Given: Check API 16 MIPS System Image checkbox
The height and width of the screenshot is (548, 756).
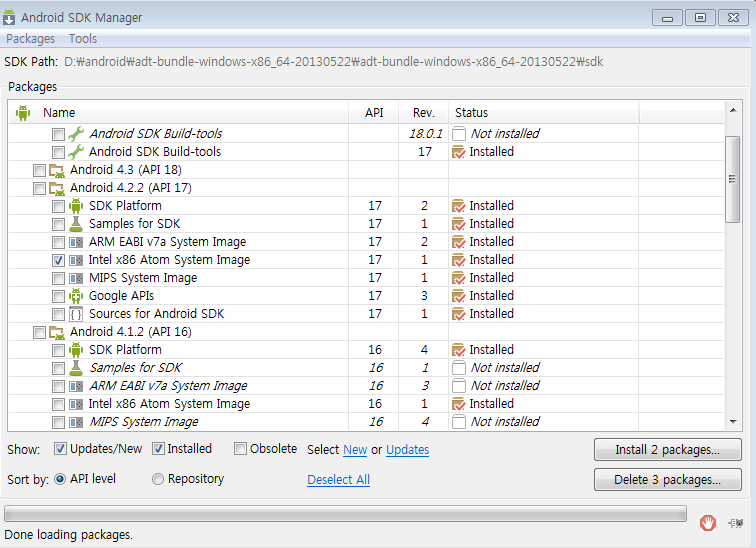Looking at the screenshot, I should [x=58, y=422].
